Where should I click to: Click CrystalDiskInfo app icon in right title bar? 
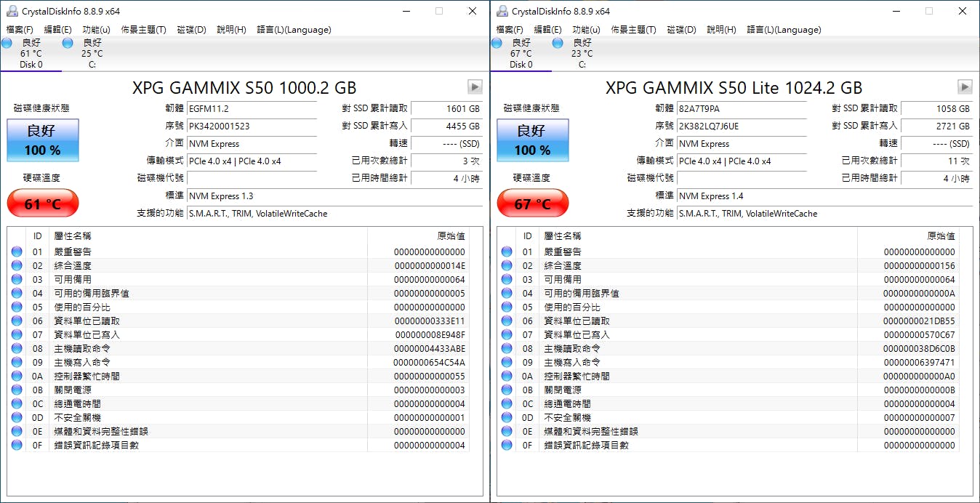502,11
